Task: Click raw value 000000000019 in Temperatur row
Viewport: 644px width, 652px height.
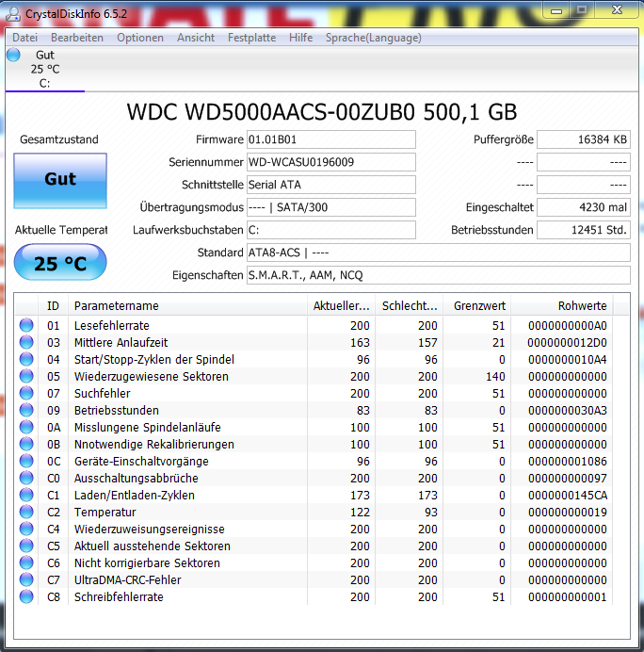Action: pos(567,513)
